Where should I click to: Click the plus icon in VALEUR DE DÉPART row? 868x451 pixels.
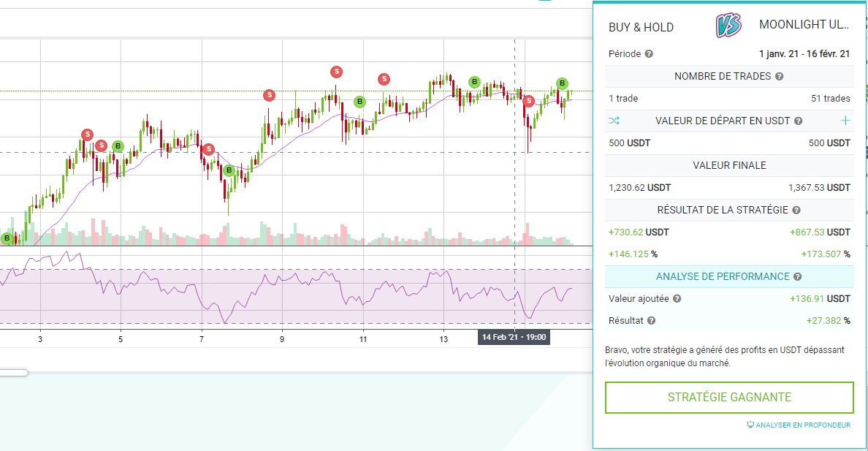(x=845, y=120)
